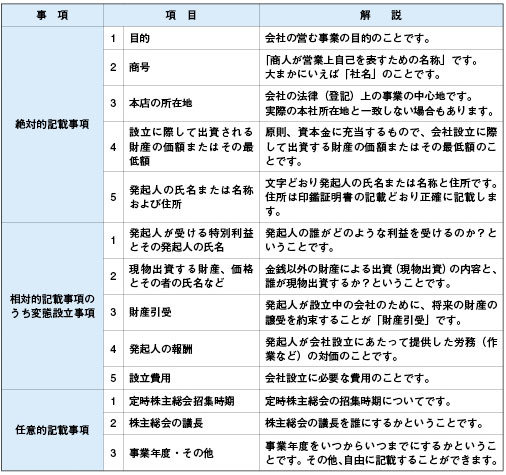
Task: Click the 株主総会の議長 item cell
Action: (x=191, y=423)
